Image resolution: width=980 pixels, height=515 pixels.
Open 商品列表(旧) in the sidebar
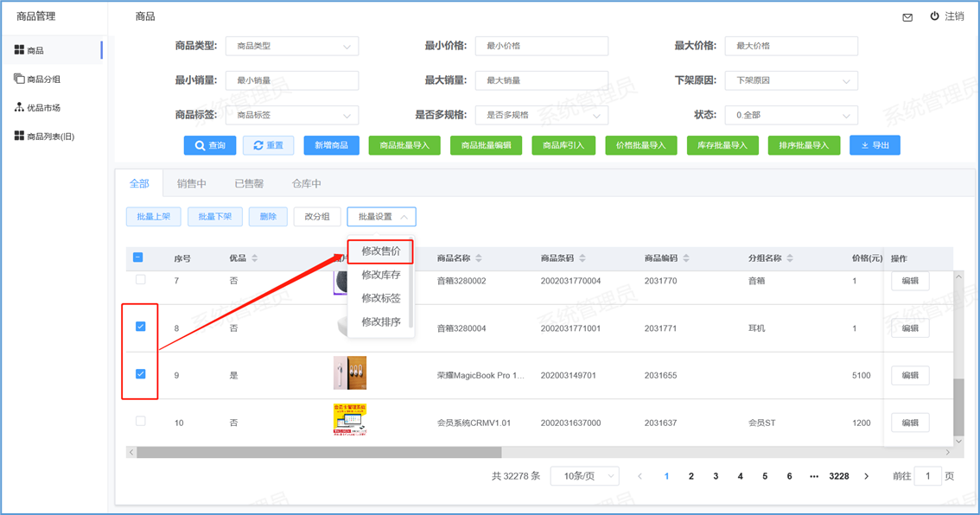coord(50,137)
